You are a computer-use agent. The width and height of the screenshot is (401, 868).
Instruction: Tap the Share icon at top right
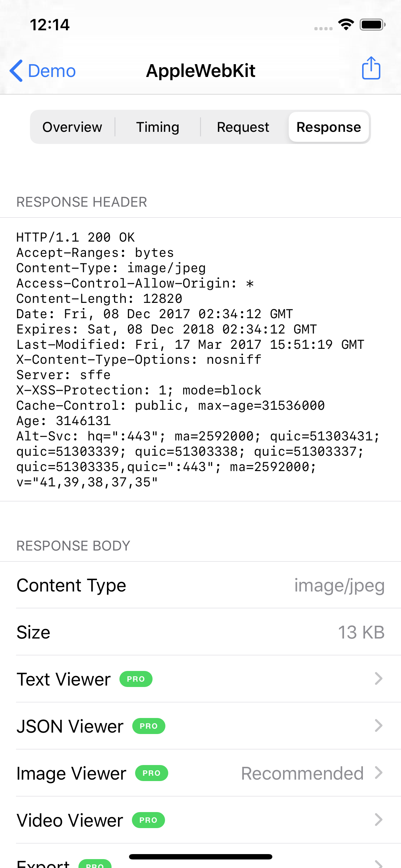(x=371, y=68)
